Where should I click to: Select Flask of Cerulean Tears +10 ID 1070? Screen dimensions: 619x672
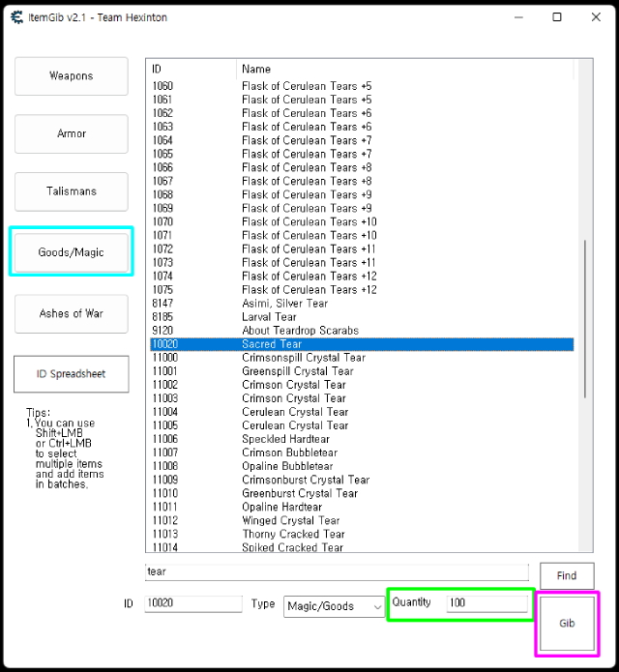[362, 222]
